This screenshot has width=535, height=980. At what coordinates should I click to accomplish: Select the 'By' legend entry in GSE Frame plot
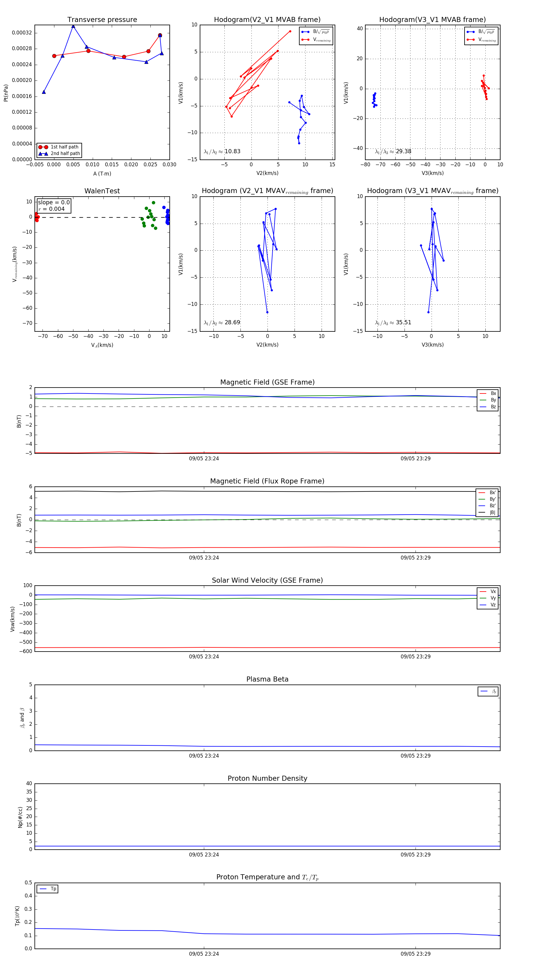488,400
